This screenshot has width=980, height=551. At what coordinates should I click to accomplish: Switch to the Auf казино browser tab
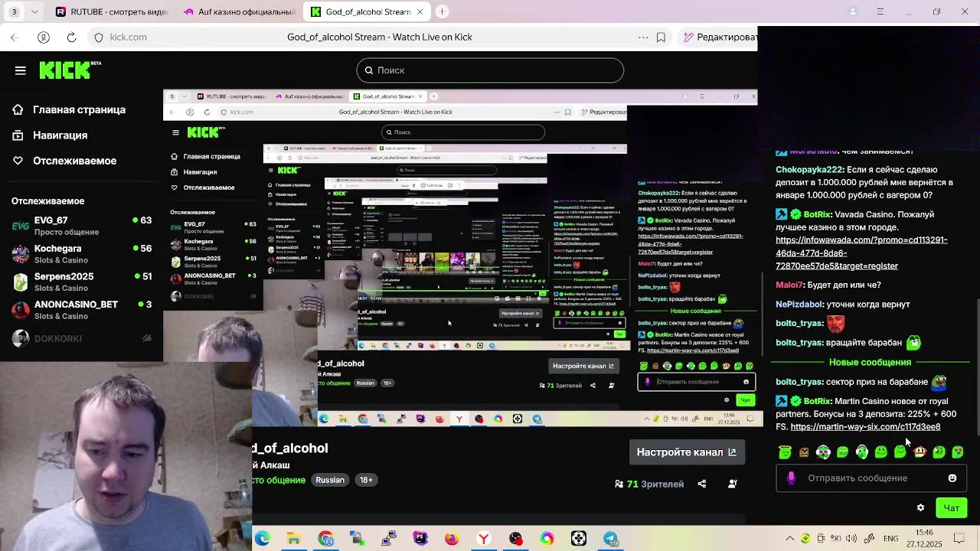pyautogui.click(x=239, y=11)
